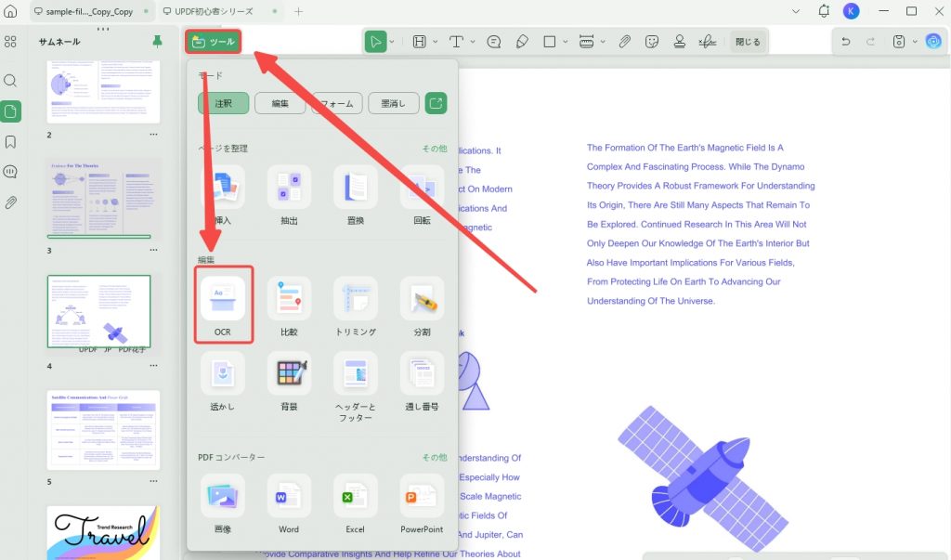951x560 pixels.
Task: Expand the highlight tool dropdown arrow
Action: [436, 42]
